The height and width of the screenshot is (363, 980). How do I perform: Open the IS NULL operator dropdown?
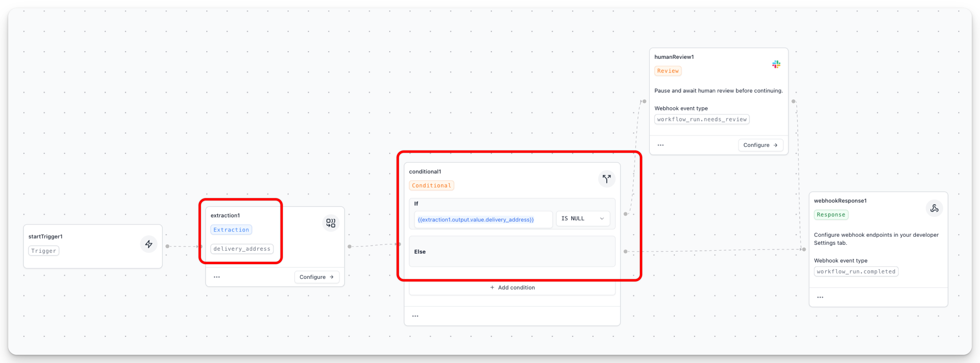[x=583, y=218]
